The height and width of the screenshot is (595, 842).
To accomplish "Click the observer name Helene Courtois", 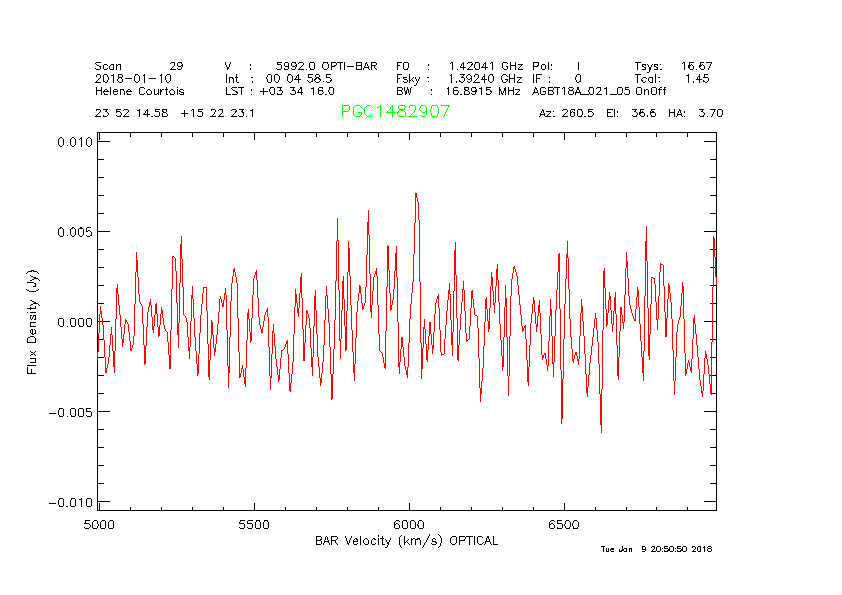I will 139,91.
